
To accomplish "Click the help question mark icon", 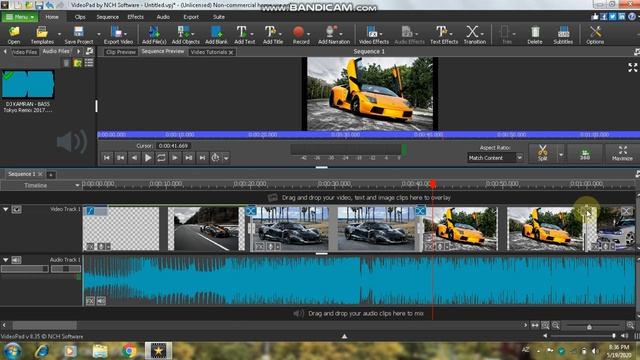I will coord(632,16).
